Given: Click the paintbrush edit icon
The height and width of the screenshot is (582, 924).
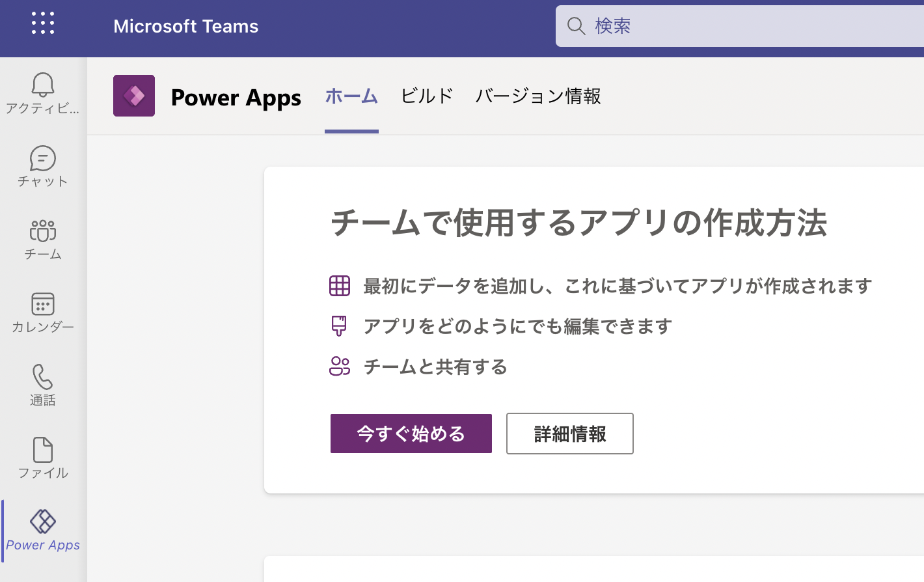Looking at the screenshot, I should click(x=339, y=326).
